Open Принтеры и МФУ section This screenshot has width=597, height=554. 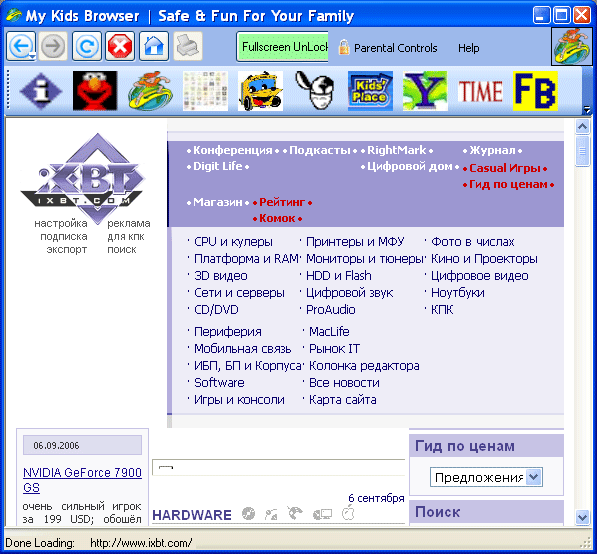tap(355, 242)
